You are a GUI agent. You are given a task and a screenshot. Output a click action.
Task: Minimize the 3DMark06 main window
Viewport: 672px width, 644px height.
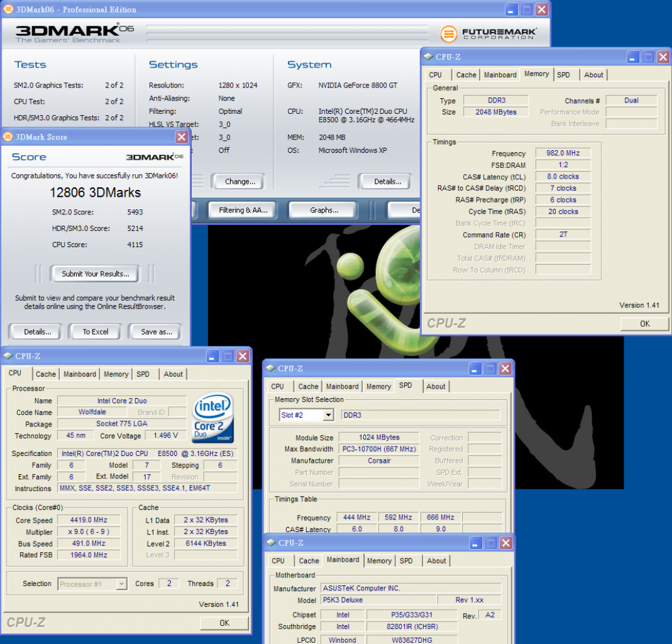[510, 9]
